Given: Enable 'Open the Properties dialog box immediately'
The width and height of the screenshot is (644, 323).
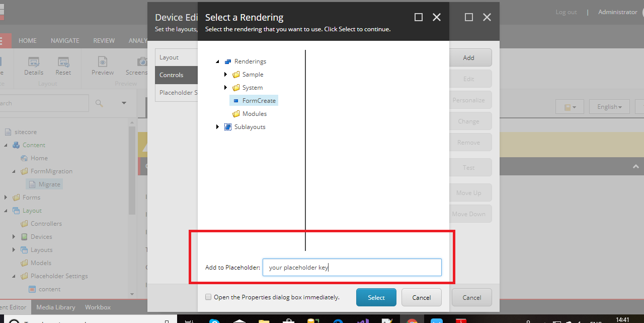Looking at the screenshot, I should point(208,297).
